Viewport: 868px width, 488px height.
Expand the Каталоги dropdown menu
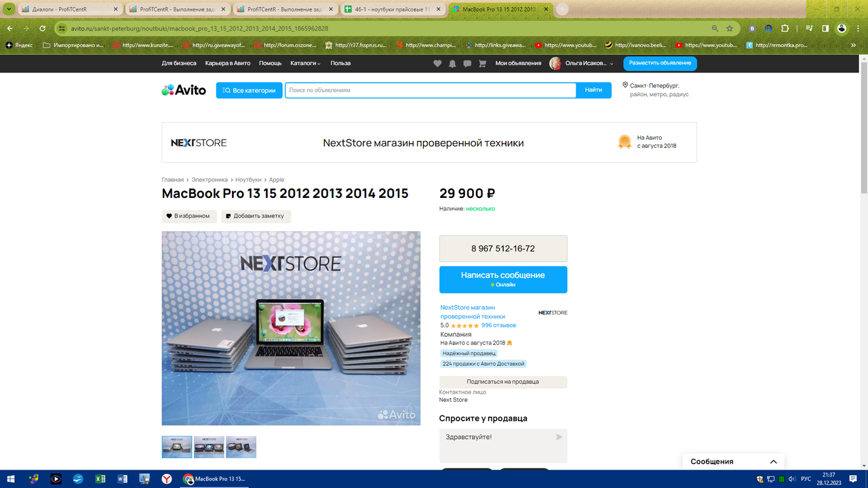point(305,63)
